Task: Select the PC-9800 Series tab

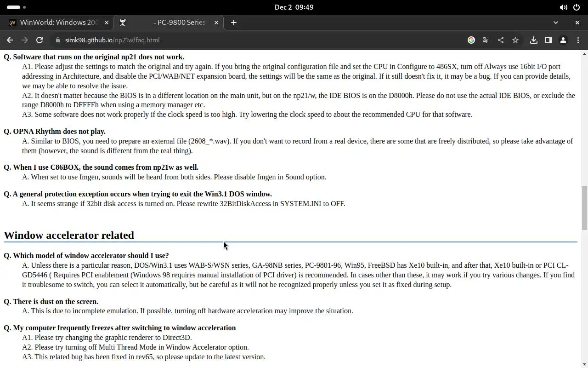Action: click(x=169, y=22)
